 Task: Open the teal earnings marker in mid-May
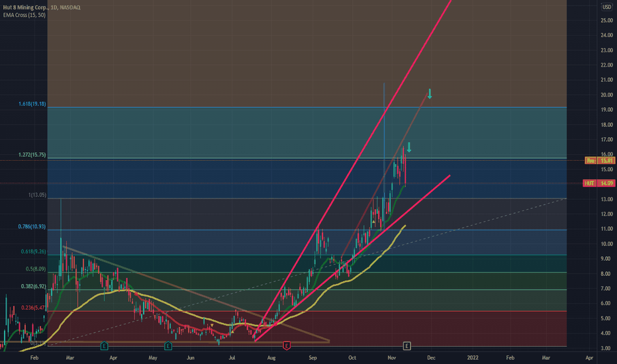[x=168, y=346]
